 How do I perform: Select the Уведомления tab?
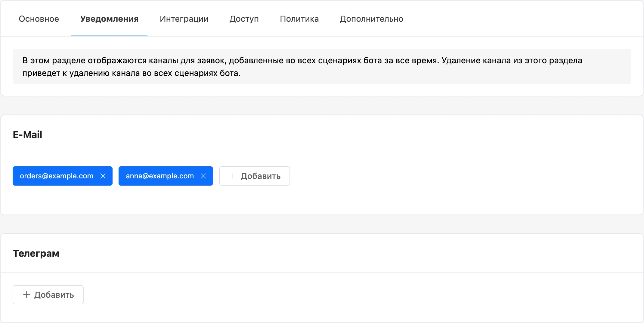coord(109,19)
